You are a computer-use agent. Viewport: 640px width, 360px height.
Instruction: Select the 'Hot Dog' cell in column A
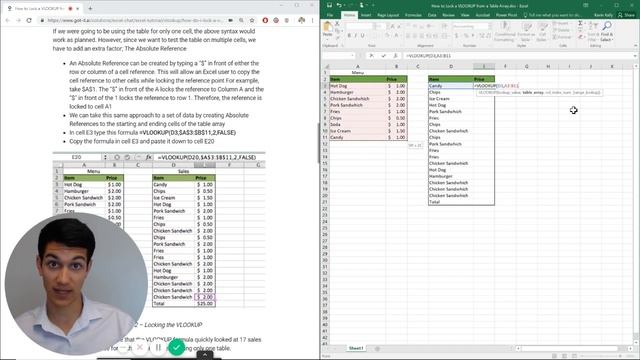[x=357, y=86]
